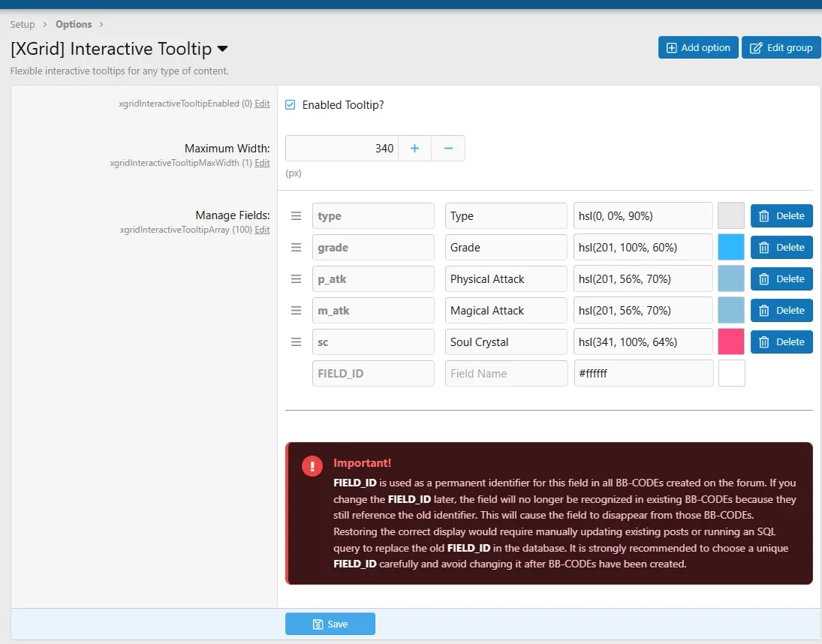
Task: Open the color swatch for the grade row
Action: (730, 248)
